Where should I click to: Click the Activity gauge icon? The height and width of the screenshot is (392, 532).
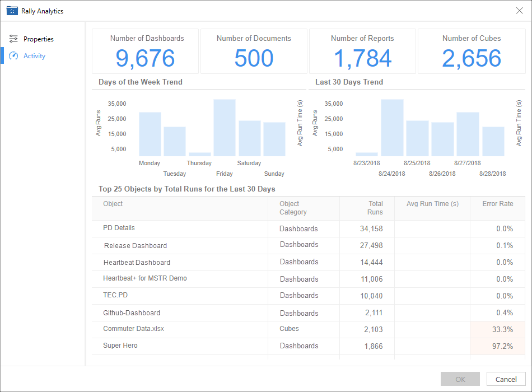13,56
